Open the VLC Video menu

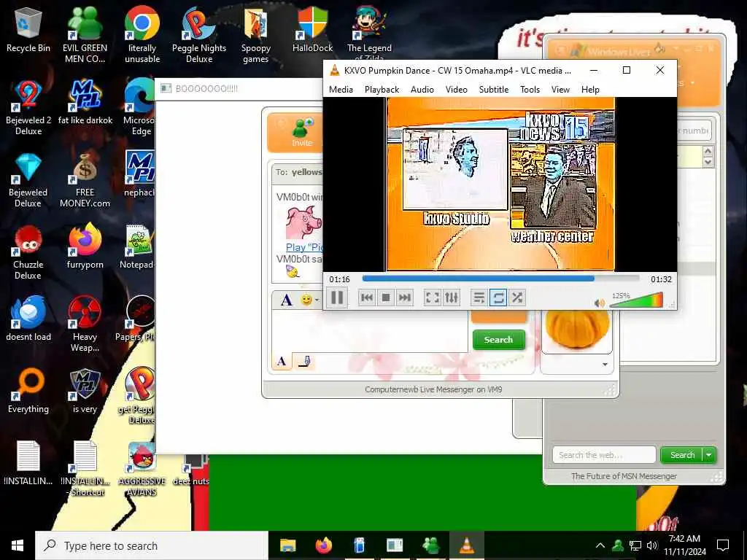point(457,90)
